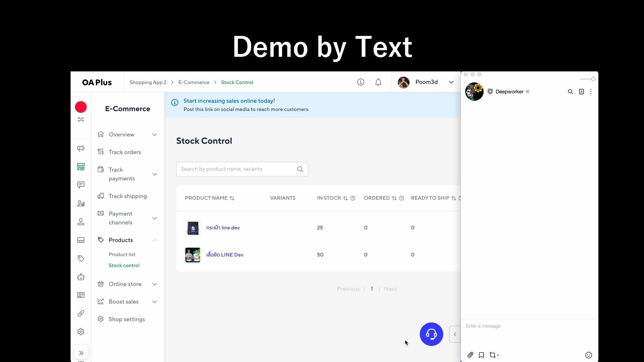Expand the Overview chevron
644x362 pixels.
[x=155, y=135]
